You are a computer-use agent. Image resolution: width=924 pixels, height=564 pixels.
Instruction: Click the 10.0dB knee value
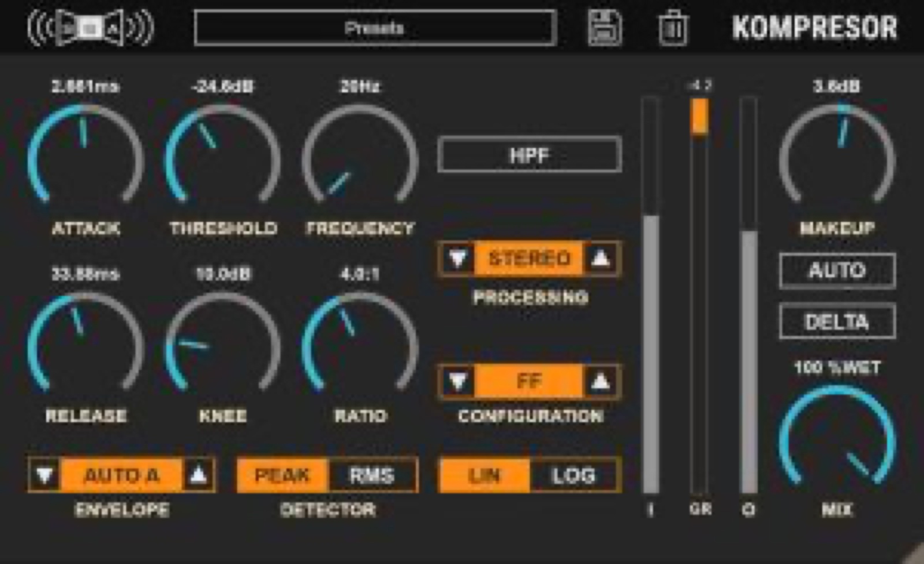coord(223,273)
